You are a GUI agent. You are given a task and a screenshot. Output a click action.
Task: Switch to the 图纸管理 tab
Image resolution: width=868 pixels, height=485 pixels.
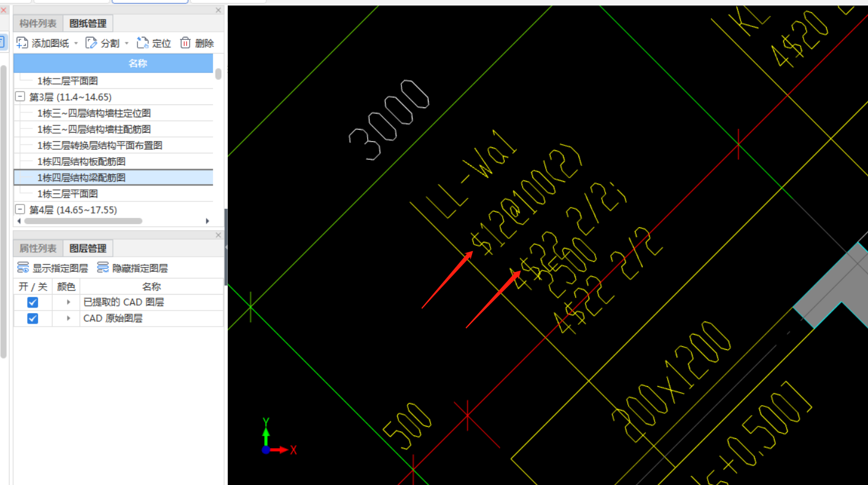88,23
